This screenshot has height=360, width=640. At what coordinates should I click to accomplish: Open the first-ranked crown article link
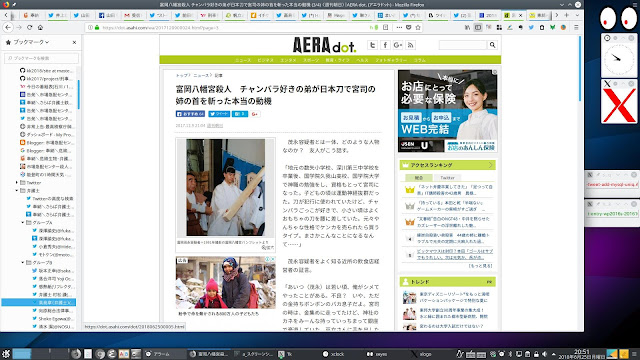(454, 190)
